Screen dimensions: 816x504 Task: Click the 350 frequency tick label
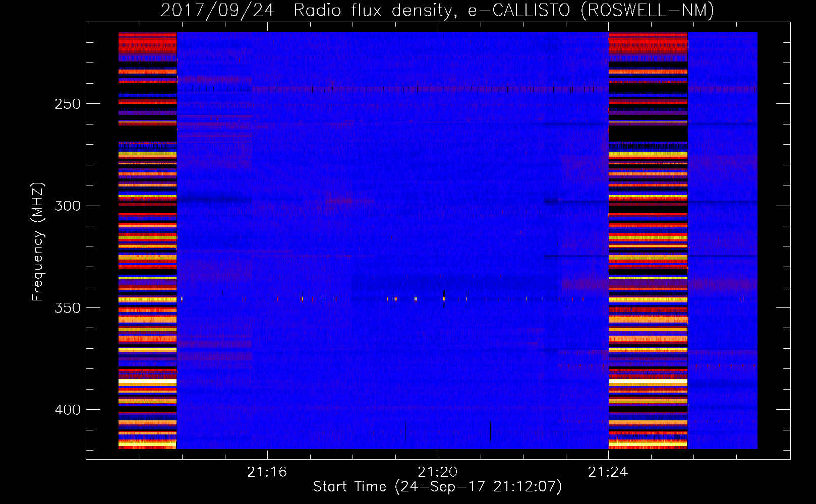68,308
